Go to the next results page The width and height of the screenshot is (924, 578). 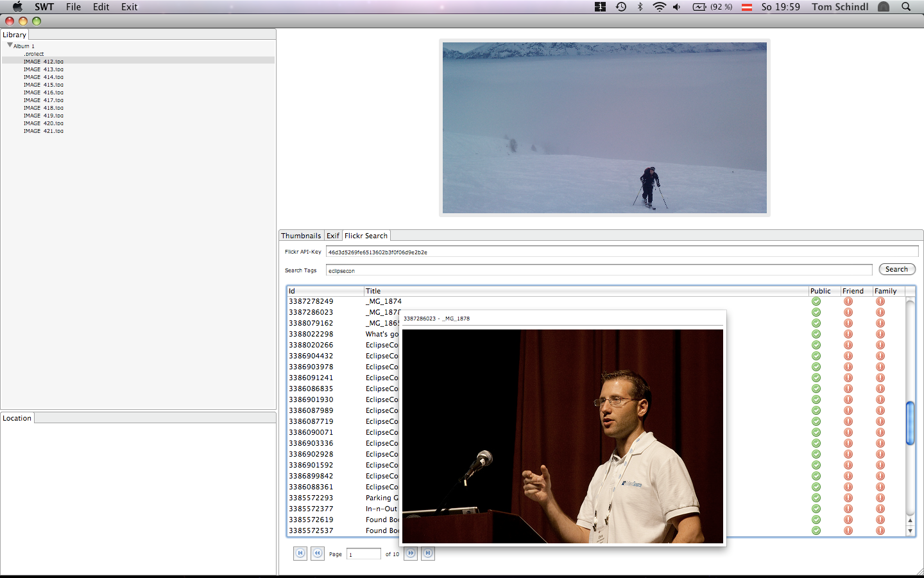pyautogui.click(x=411, y=553)
